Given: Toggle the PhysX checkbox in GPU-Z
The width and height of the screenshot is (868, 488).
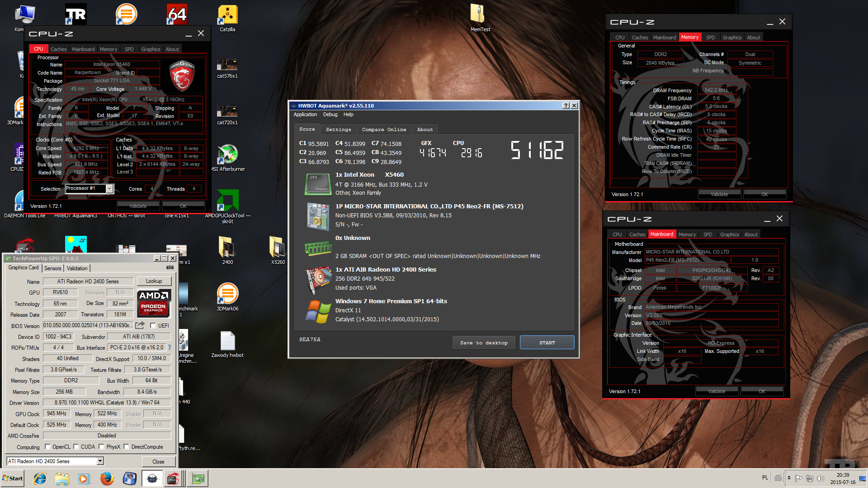Looking at the screenshot, I should [102, 447].
